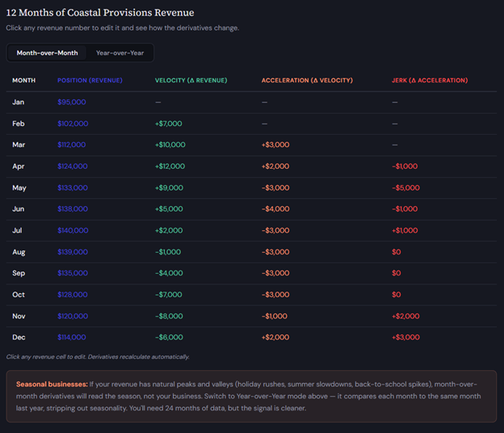
Task: Click February revenue value $102,000
Action: [73, 124]
